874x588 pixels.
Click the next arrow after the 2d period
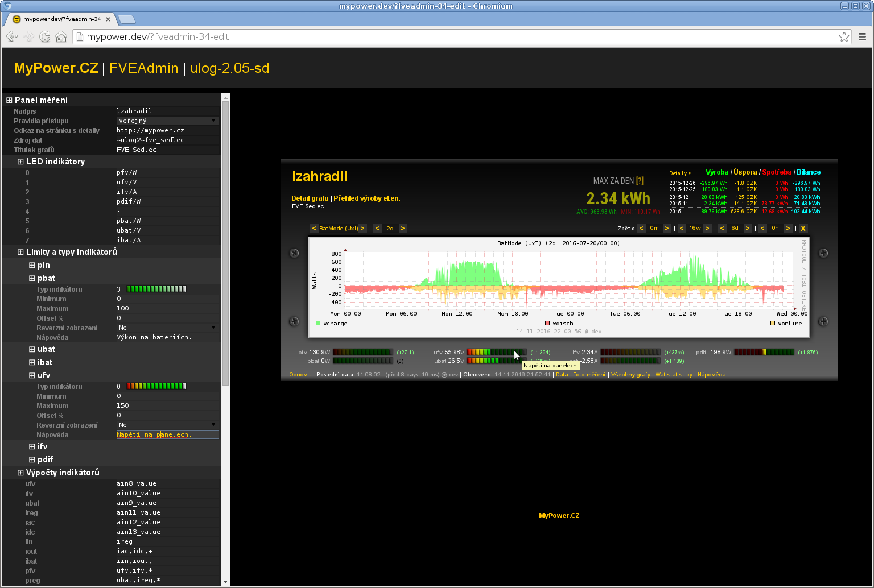coord(402,229)
